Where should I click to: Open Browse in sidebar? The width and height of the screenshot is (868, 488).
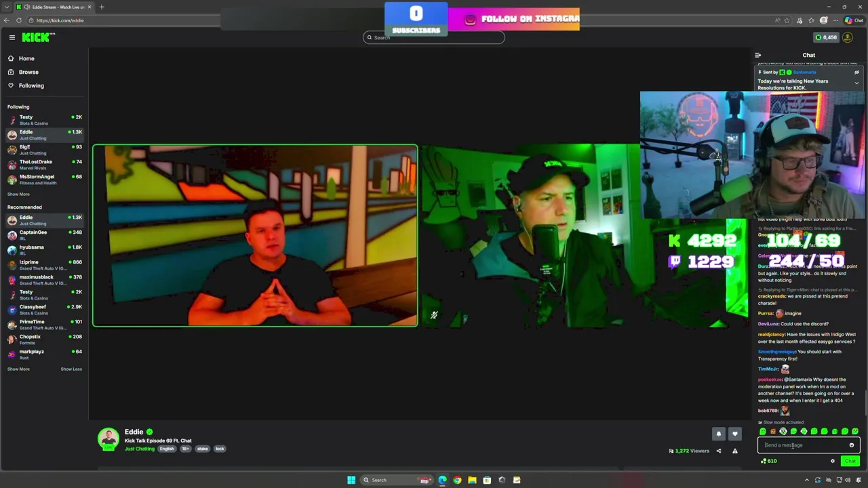28,72
